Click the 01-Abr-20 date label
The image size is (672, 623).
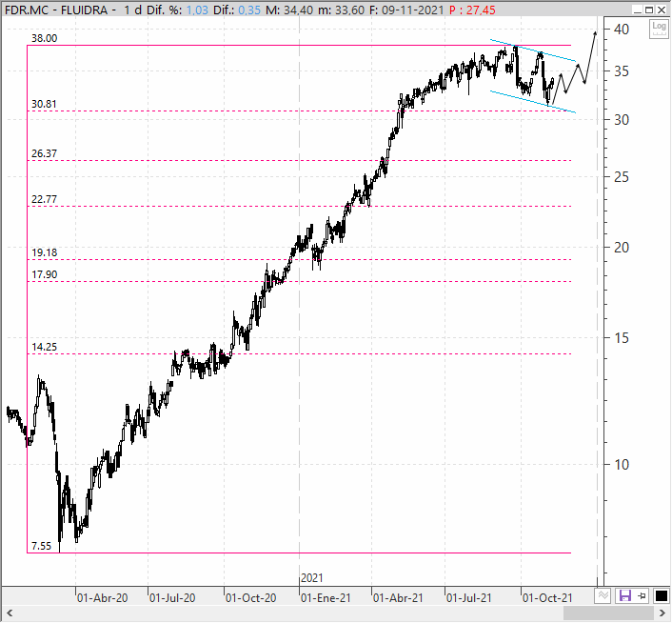point(102,597)
